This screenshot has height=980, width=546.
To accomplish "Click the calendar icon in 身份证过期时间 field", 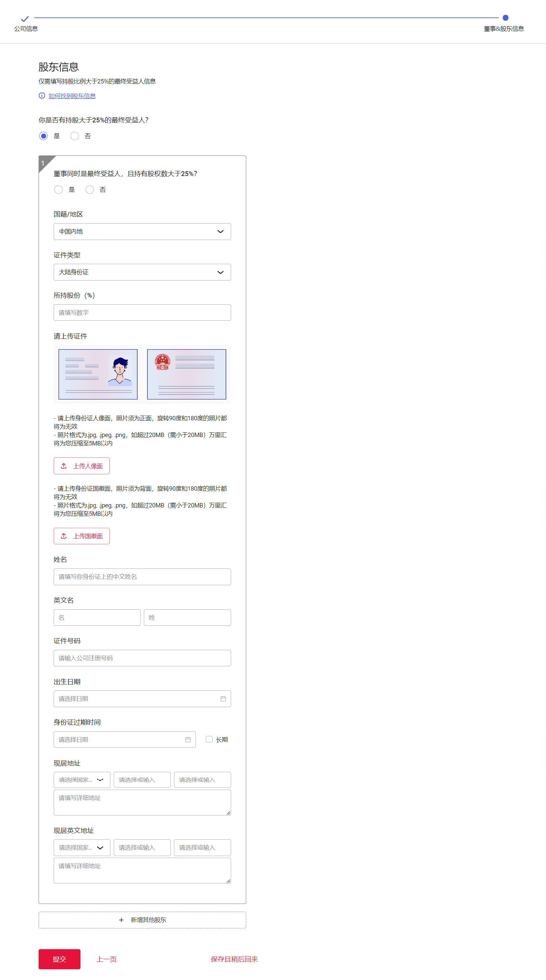I will (188, 739).
